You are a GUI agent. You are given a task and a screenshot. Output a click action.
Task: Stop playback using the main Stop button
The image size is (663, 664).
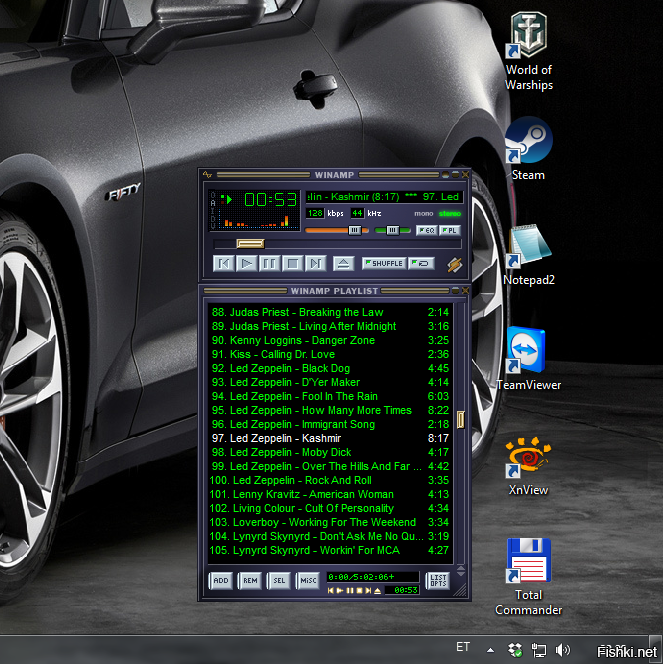pos(293,264)
